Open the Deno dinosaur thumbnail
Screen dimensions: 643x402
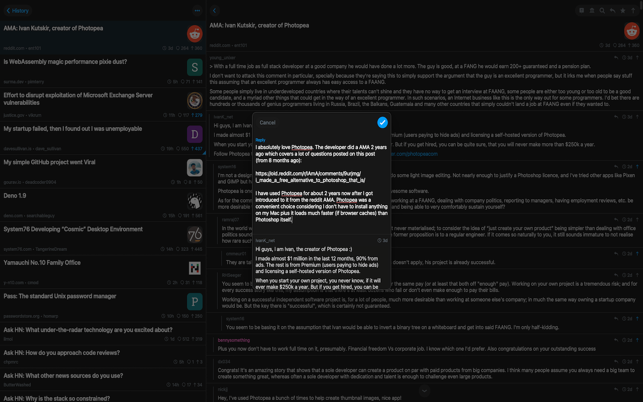(194, 201)
